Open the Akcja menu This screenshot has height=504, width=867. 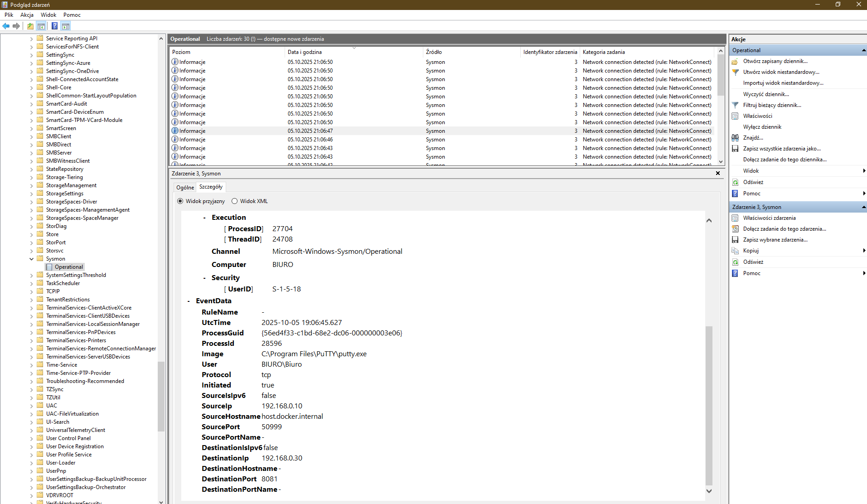click(x=27, y=15)
